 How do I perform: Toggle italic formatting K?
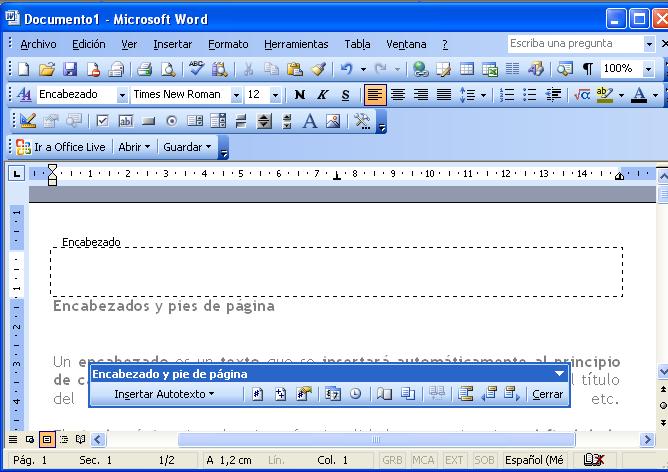pos(323,95)
